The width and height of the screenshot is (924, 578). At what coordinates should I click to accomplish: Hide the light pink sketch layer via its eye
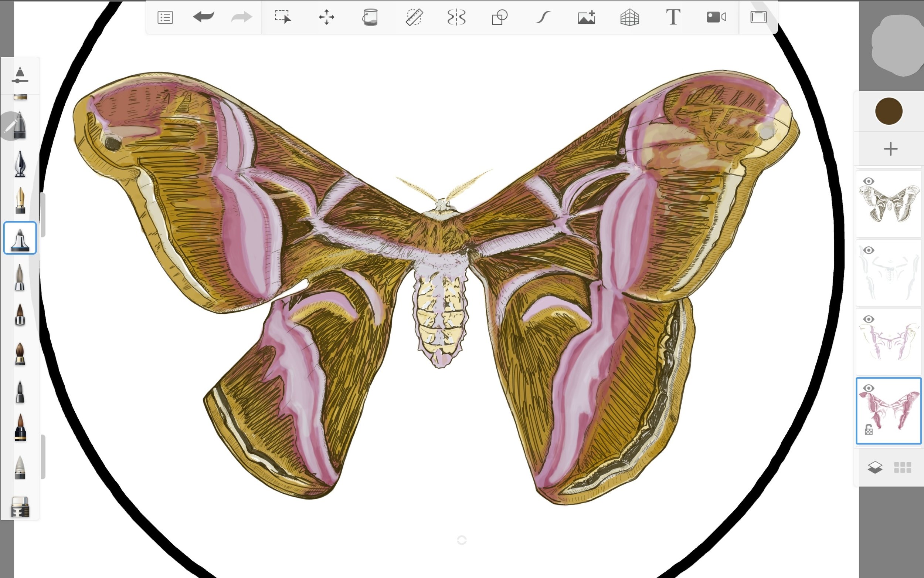tap(869, 319)
